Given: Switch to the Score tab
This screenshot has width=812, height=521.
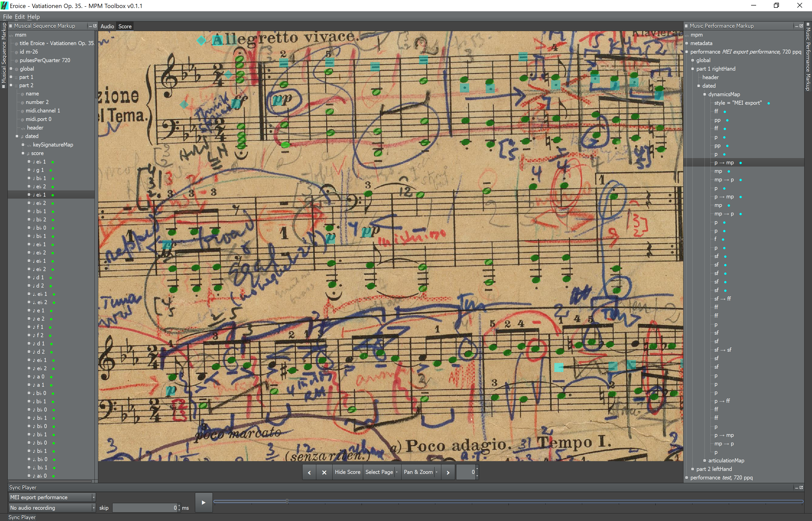Looking at the screenshot, I should point(125,26).
